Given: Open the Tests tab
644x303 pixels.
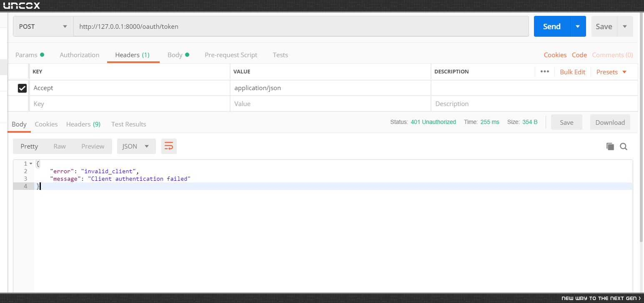Looking at the screenshot, I should 280,55.
